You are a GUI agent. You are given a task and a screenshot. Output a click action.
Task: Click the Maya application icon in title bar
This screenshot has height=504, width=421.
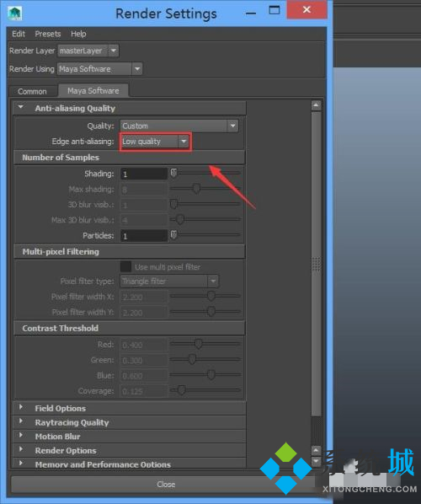(x=15, y=13)
